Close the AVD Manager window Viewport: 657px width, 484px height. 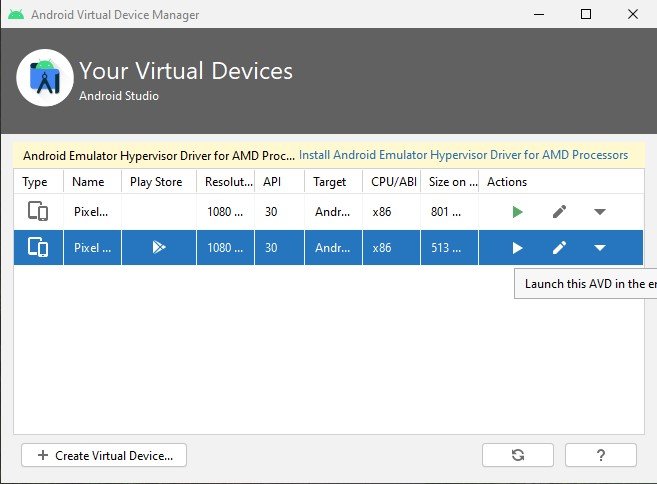[x=633, y=14]
